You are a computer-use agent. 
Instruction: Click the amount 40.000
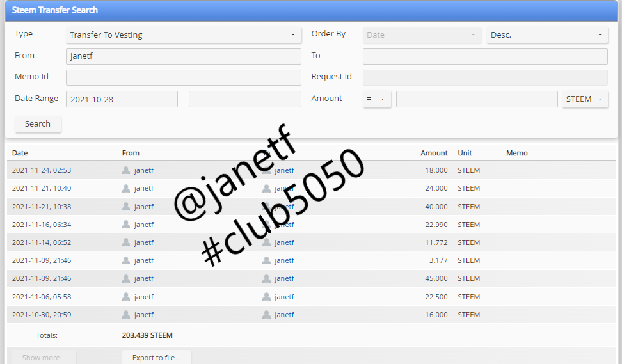tap(436, 207)
